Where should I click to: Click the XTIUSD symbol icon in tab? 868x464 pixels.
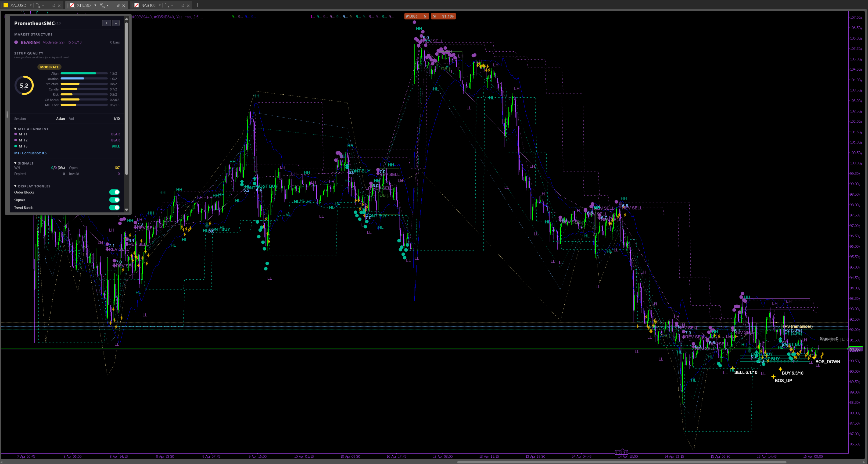point(72,5)
